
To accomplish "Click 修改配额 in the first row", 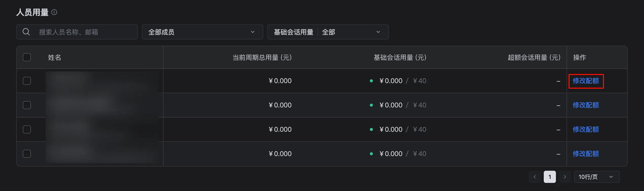I will 586,81.
